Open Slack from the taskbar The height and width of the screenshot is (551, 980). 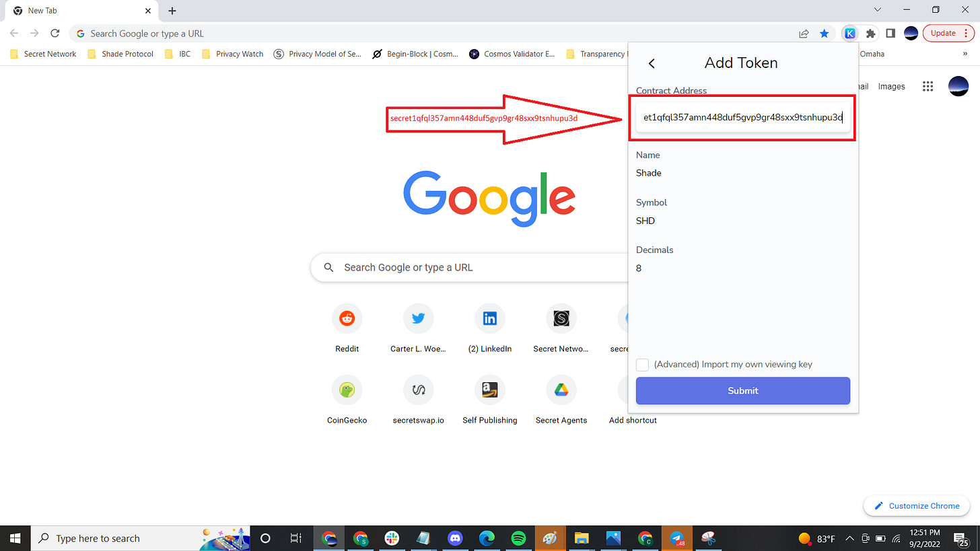392,538
